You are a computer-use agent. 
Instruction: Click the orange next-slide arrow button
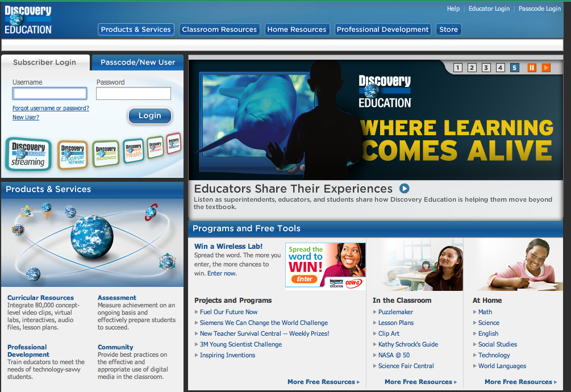546,68
